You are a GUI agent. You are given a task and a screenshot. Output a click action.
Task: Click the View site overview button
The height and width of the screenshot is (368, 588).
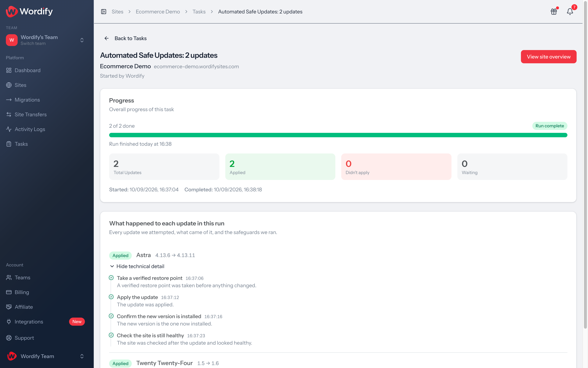point(549,57)
